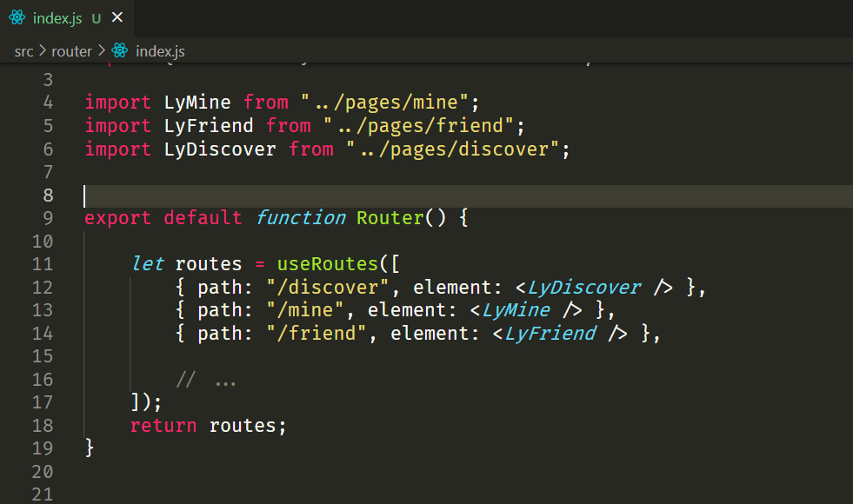The width and height of the screenshot is (853, 504).
Task: Click the untracked 'U' git status marker
Action: click(97, 19)
